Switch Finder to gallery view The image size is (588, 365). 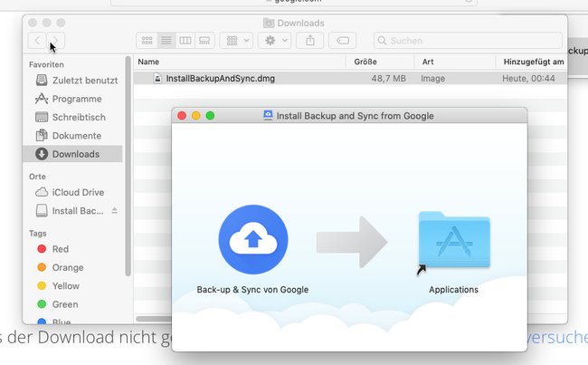(x=204, y=40)
